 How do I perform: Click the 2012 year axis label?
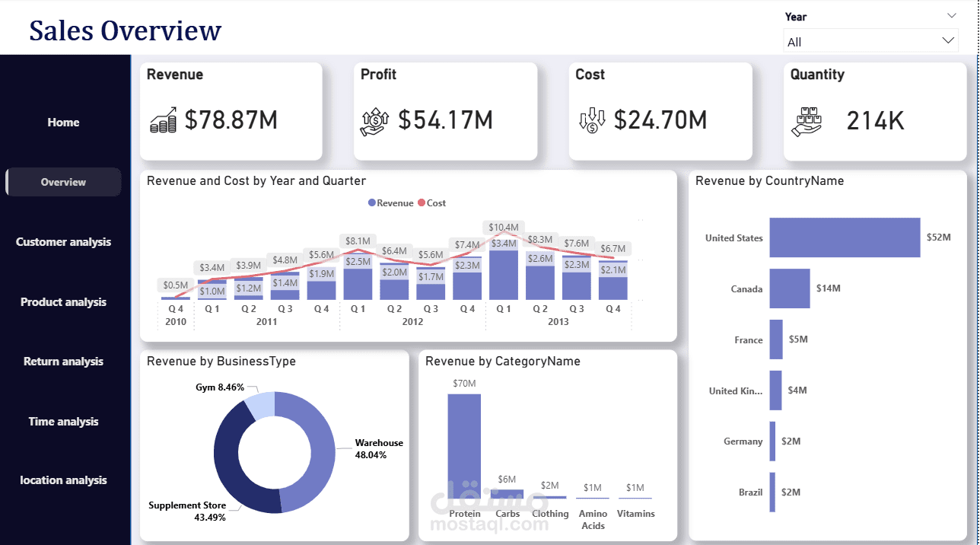pyautogui.click(x=412, y=322)
